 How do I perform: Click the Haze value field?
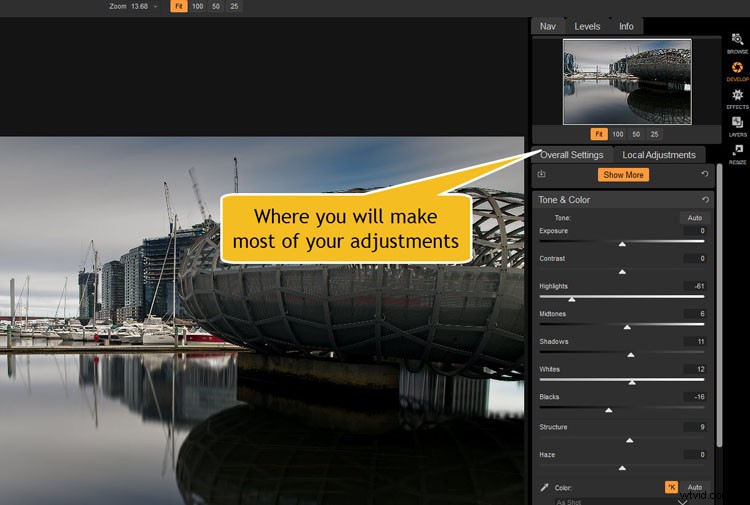[x=695, y=455]
